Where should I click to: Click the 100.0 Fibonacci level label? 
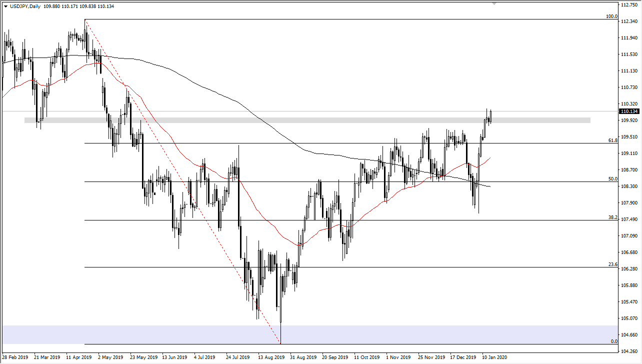click(612, 16)
